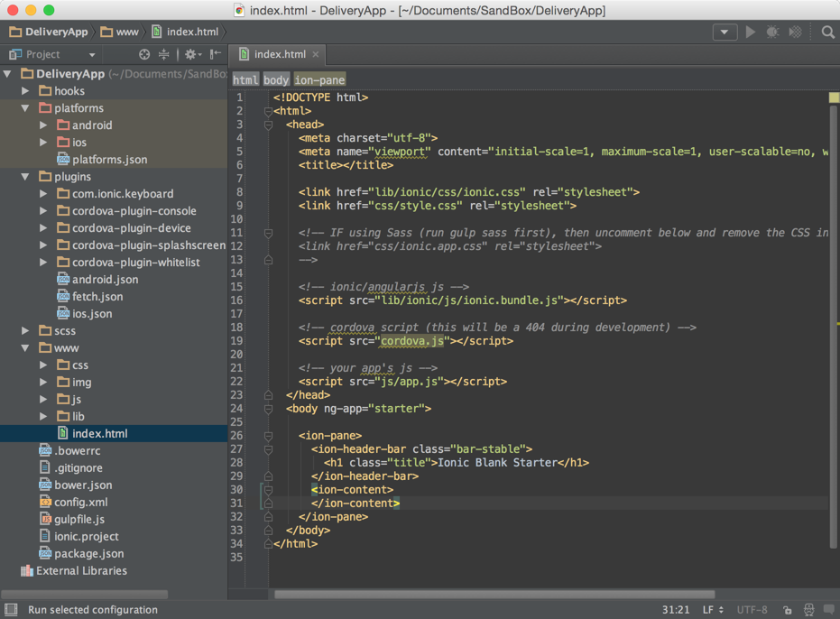840x619 pixels.
Task: Open Search Everywhere with the magnifier icon
Action: [827, 32]
